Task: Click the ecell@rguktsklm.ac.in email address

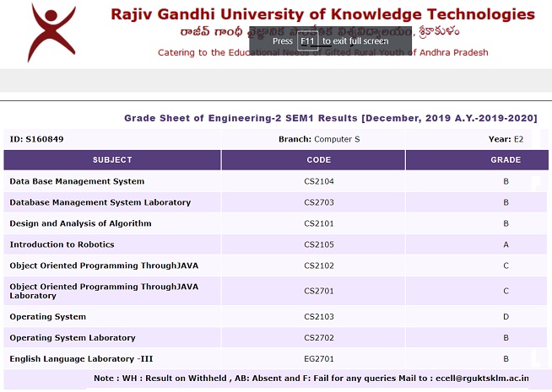Action: click(x=482, y=379)
